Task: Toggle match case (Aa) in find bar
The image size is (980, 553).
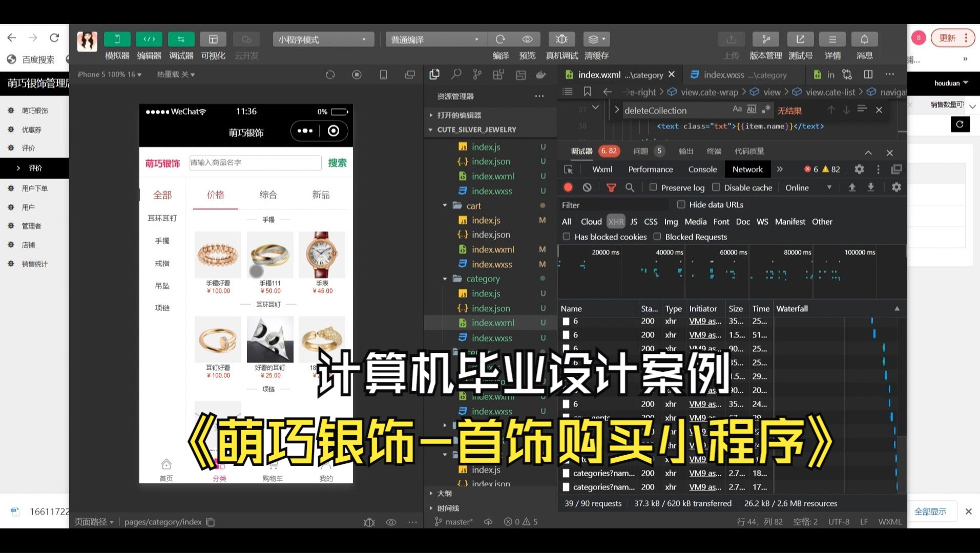Action: point(737,109)
